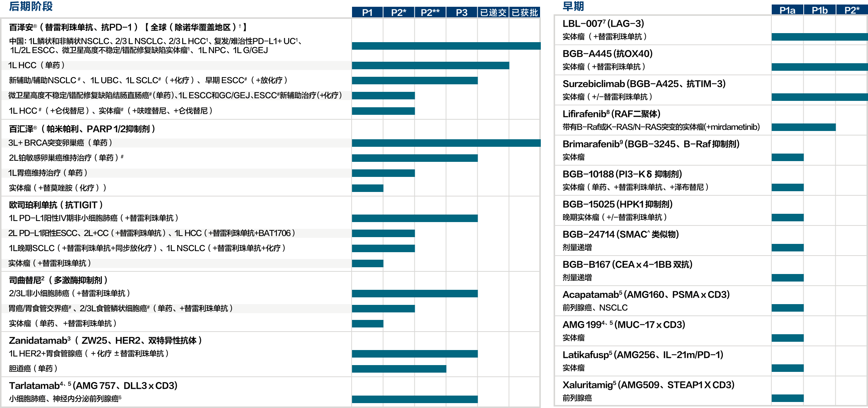Screen dimensions: 868x408
Task: Click the 3L+ BRCA突变卵巢癌 row
Action: click(x=60, y=143)
